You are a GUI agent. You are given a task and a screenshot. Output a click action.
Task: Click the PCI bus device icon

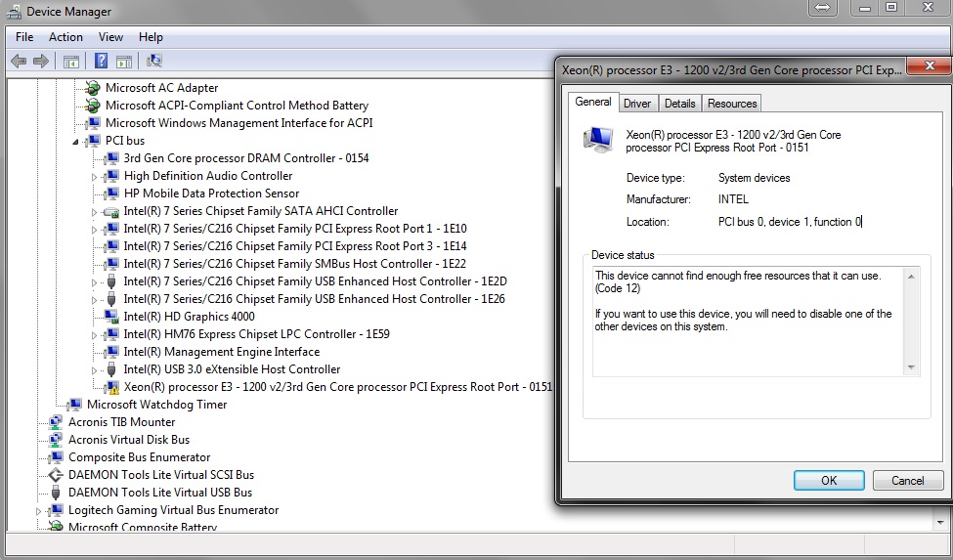93,141
